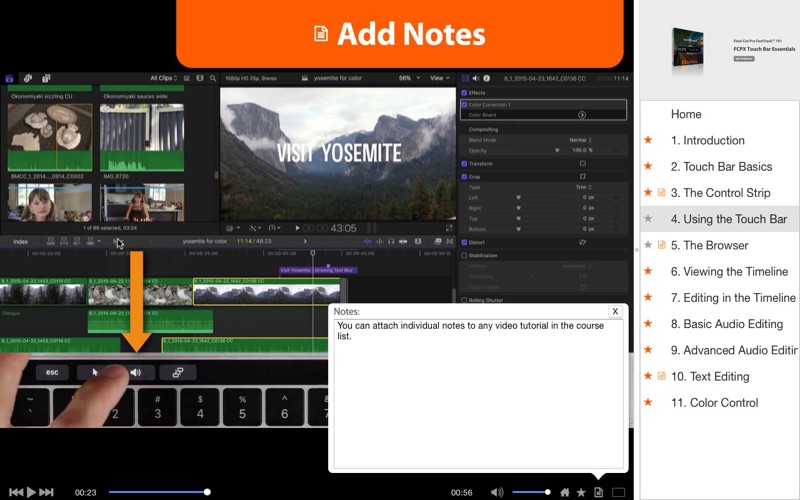Go to the player's home icon

point(565,492)
